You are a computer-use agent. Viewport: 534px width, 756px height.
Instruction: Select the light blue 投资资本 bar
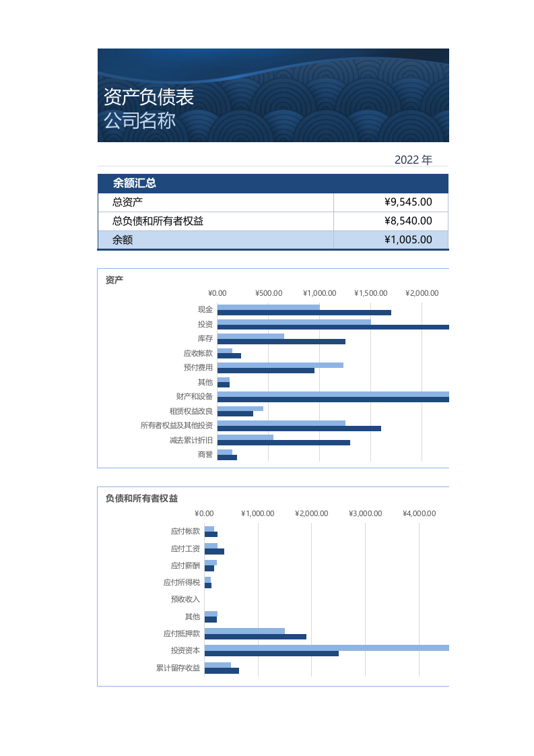click(327, 648)
